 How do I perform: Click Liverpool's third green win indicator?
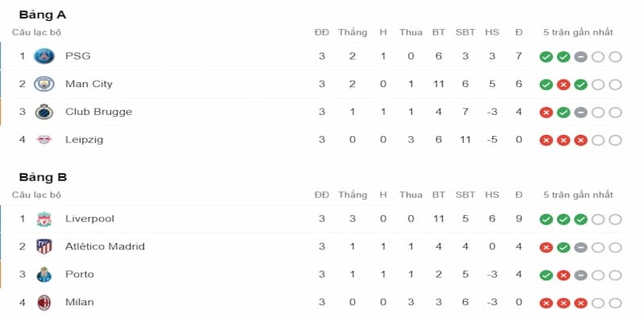(580, 219)
